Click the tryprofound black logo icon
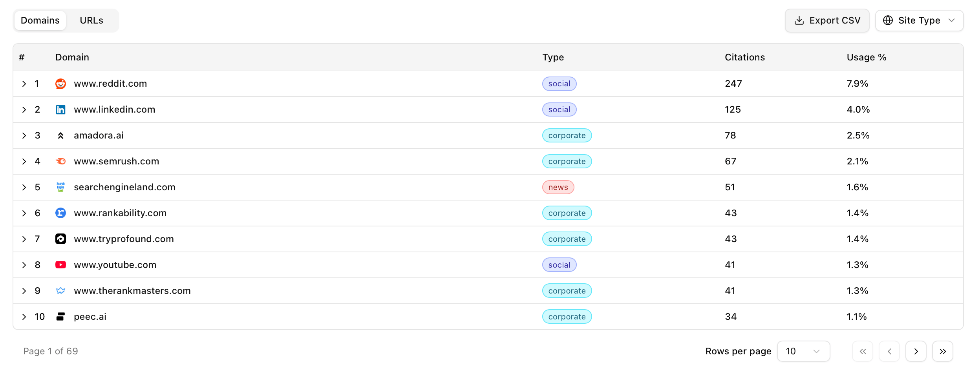Screen dimensions: 980x372 [60, 239]
